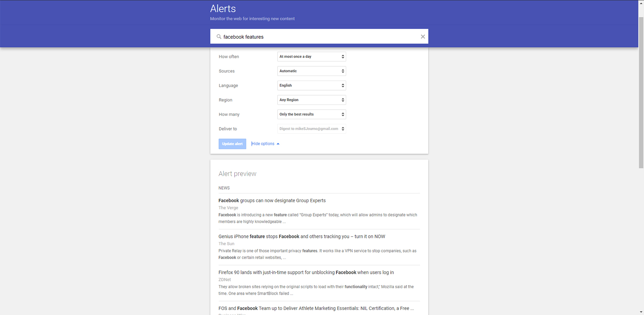Open the Deliver to dropdown
The image size is (644, 315).
pyautogui.click(x=311, y=129)
